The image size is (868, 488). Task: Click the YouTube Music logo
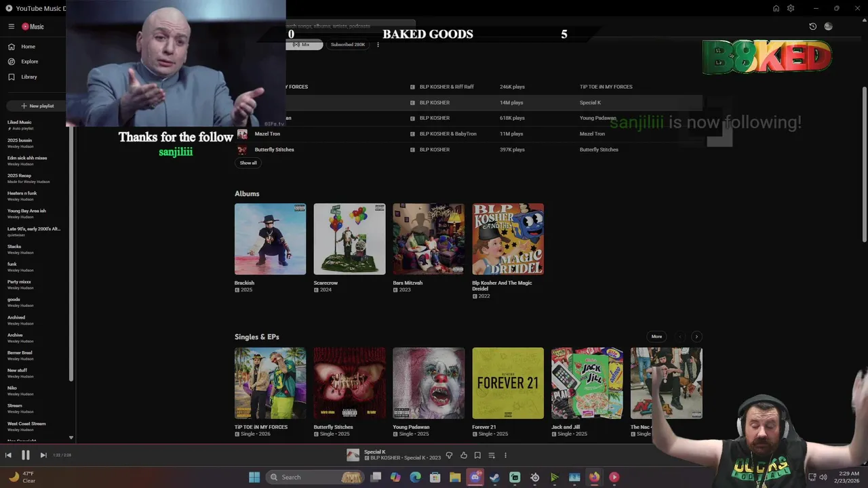coord(33,26)
